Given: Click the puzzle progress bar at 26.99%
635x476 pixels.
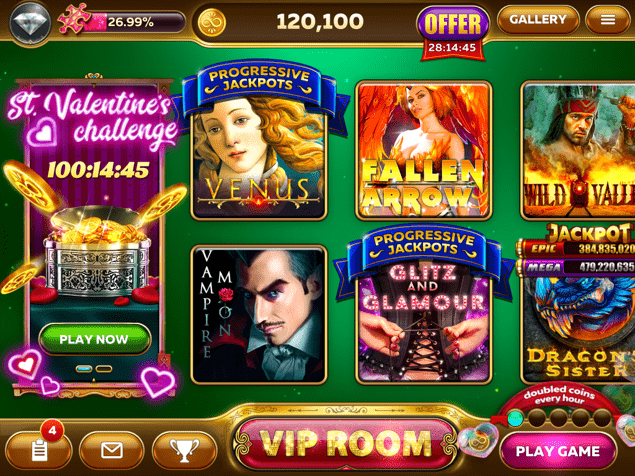Looking at the screenshot, I should point(134,22).
